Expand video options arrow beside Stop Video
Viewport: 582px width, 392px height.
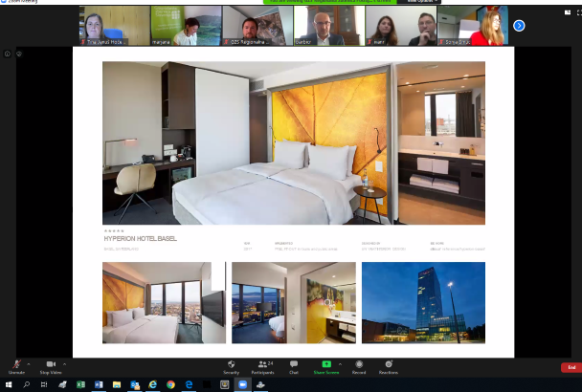64,364
